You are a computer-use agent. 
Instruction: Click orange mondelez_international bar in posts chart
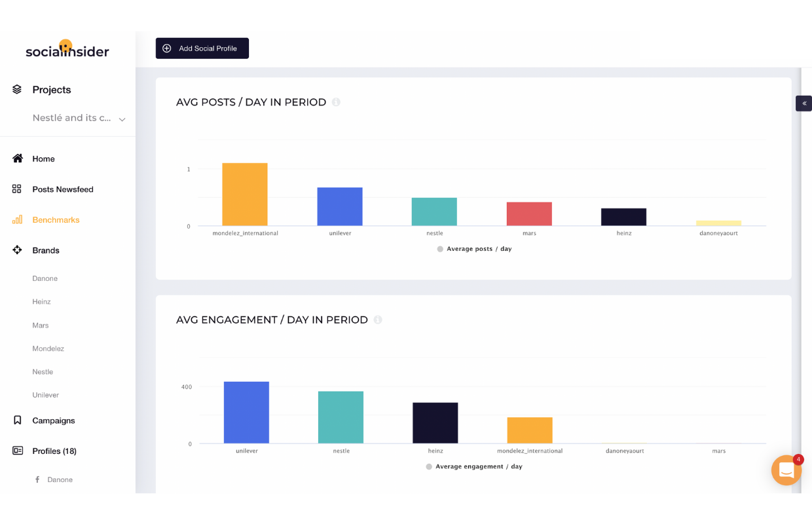[x=245, y=195]
